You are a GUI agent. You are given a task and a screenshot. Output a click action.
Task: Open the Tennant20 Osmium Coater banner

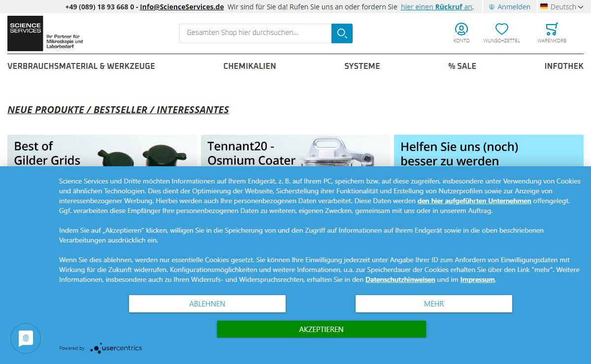click(295, 151)
